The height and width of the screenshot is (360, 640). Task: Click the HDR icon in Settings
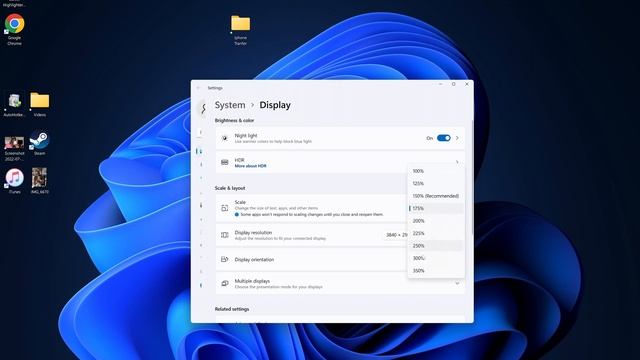click(224, 162)
